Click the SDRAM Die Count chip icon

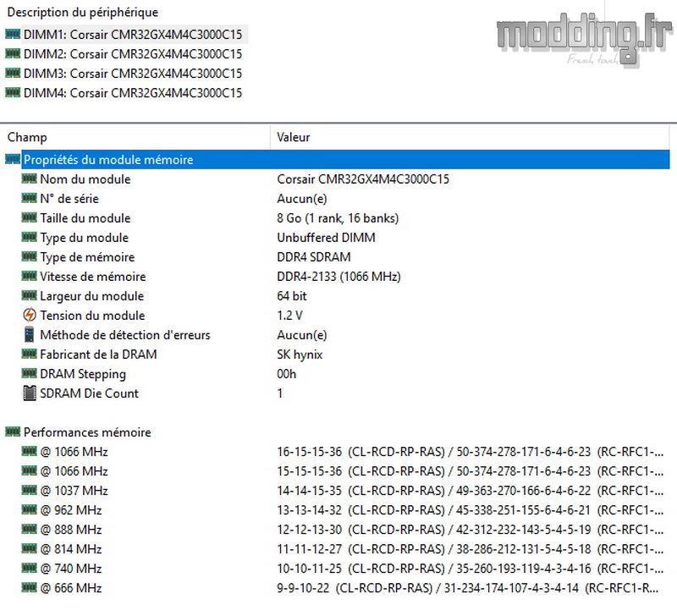30,393
